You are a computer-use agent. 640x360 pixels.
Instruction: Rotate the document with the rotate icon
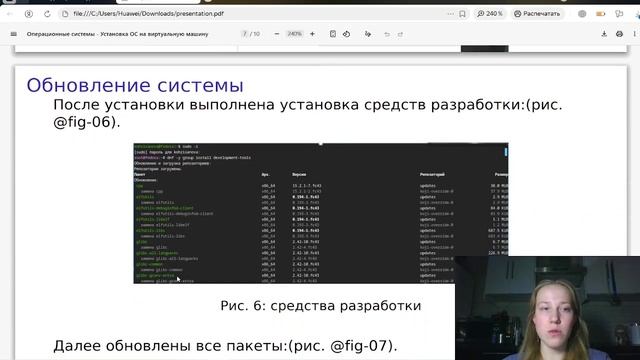click(x=347, y=34)
